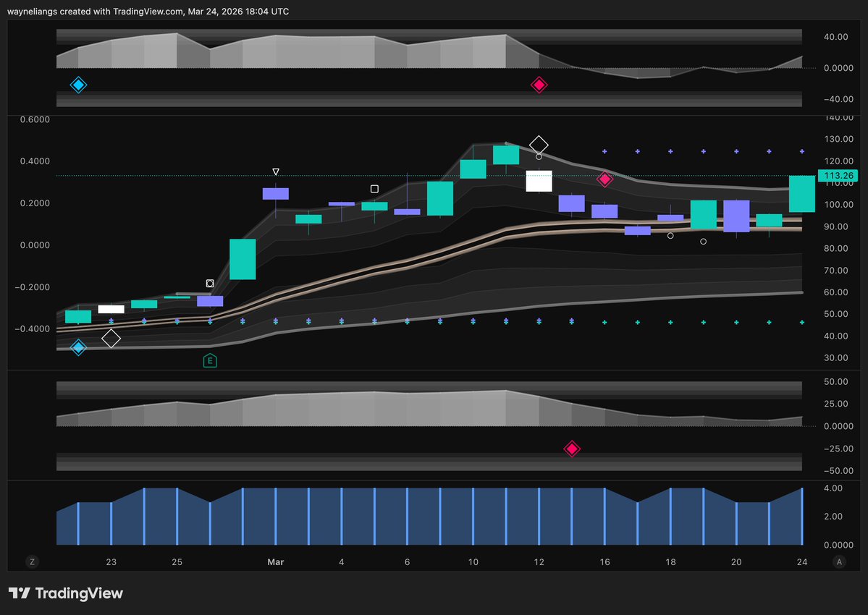Viewport: 868px width, 615px height.
Task: Select the white outlined diamond near Feb 23
Action: click(x=111, y=338)
